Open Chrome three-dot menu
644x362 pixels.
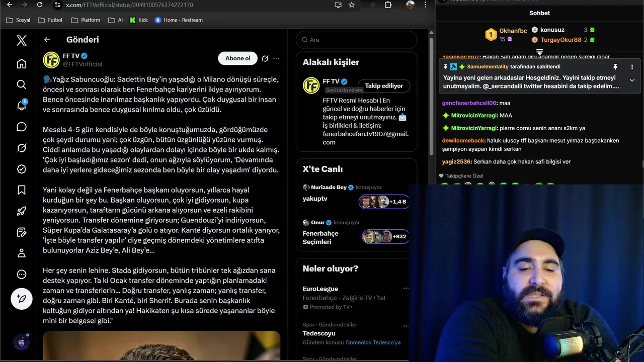426,5
